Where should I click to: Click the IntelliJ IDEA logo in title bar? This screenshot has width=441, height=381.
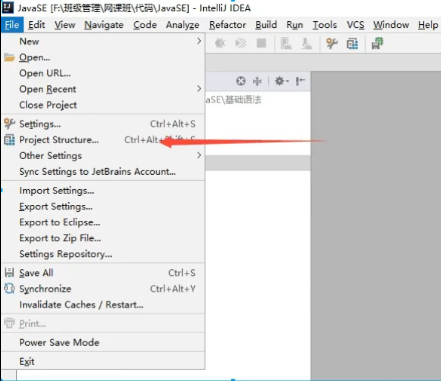[7, 7]
